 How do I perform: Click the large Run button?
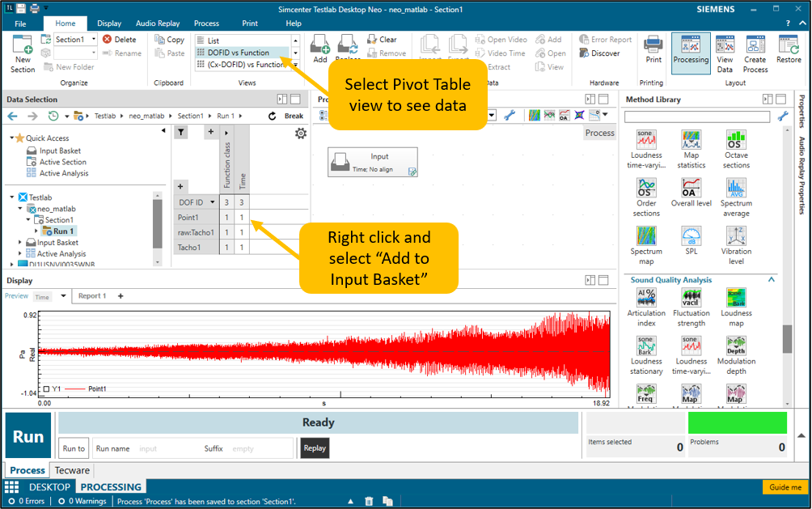pyautogui.click(x=28, y=436)
